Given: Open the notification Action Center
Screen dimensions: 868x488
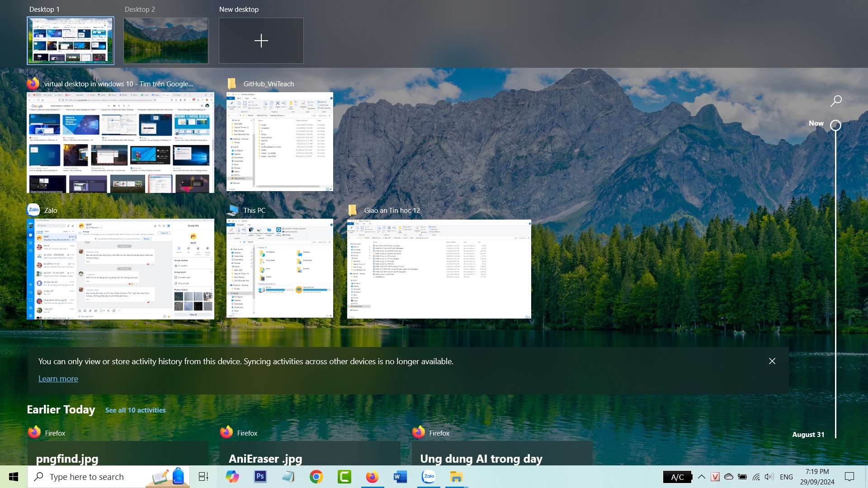Looking at the screenshot, I should tap(849, 477).
